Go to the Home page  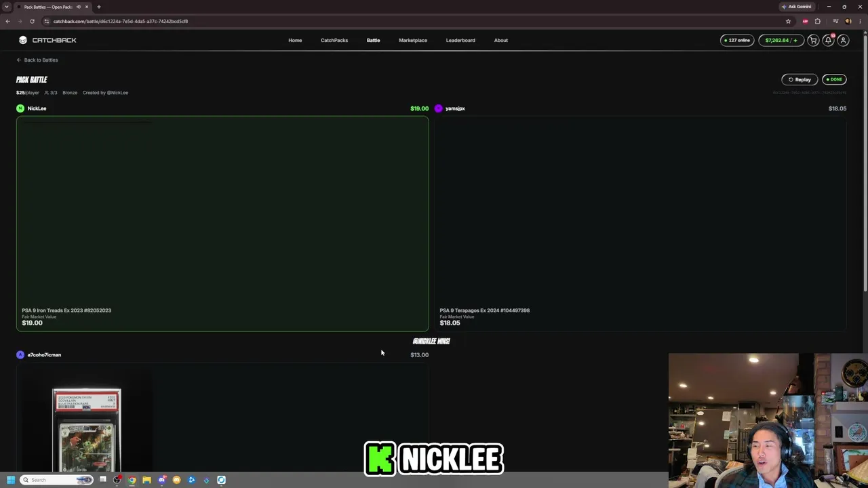(x=295, y=40)
